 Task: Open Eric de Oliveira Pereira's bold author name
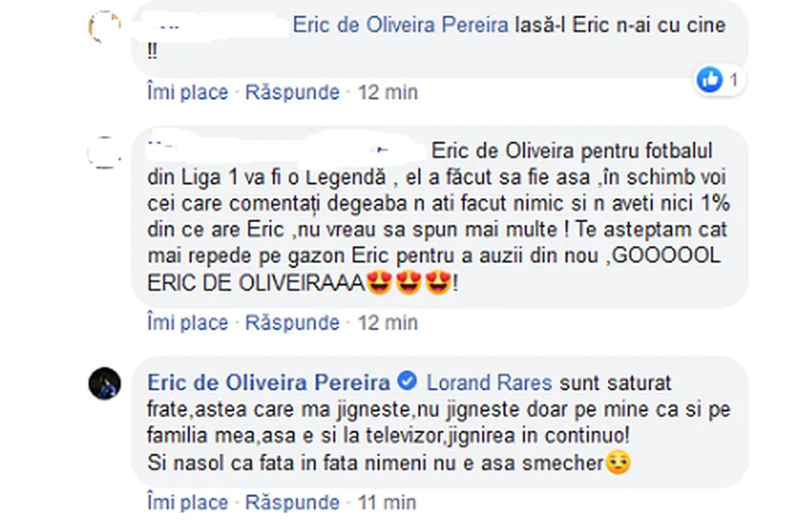click(269, 382)
